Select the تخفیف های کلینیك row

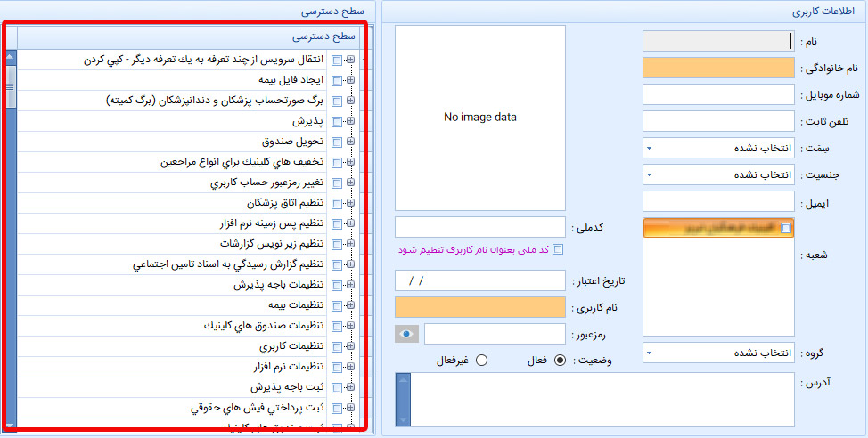(x=173, y=163)
